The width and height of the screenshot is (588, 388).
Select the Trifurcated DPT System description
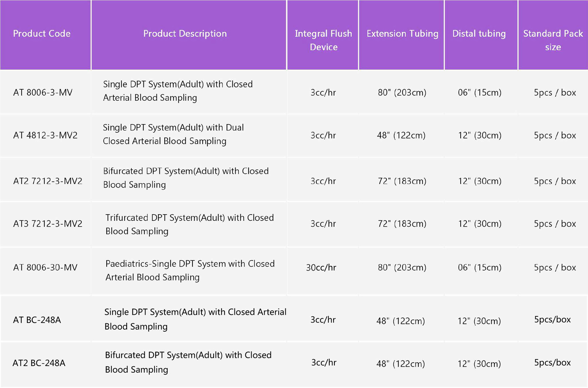190,224
